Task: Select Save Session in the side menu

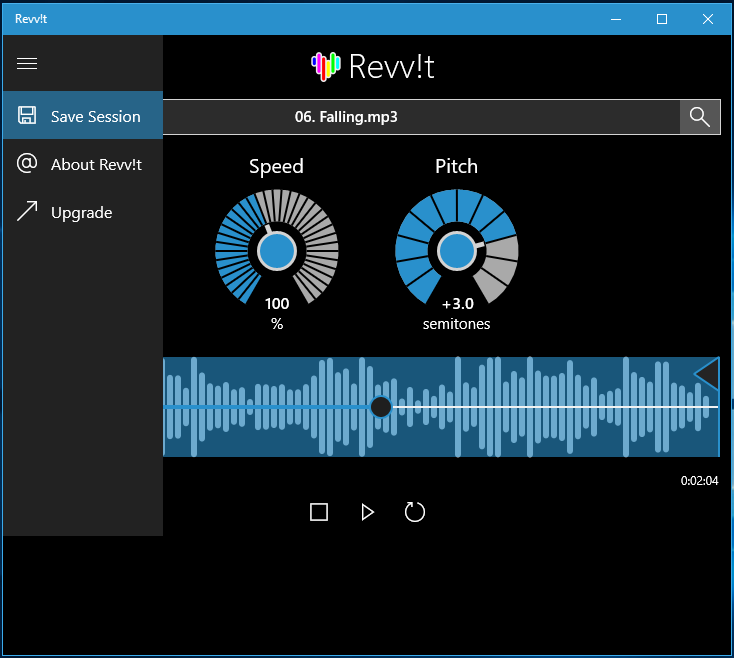Action: 83,115
